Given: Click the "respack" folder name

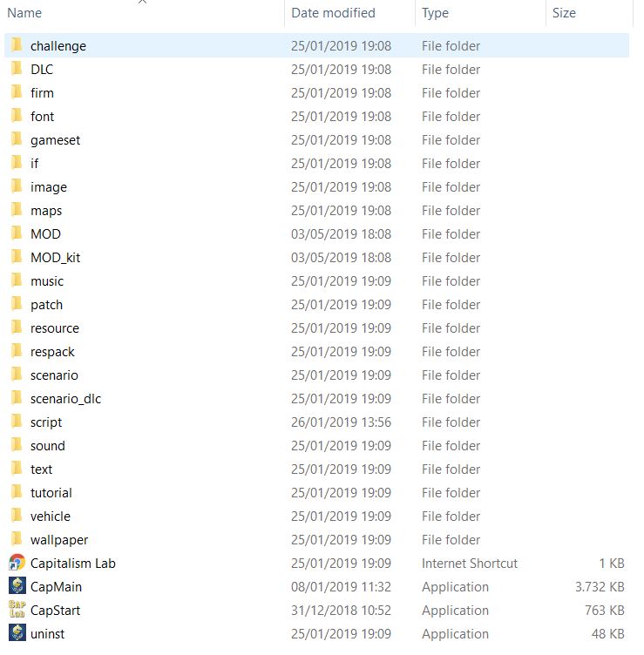Looking at the screenshot, I should point(52,352).
